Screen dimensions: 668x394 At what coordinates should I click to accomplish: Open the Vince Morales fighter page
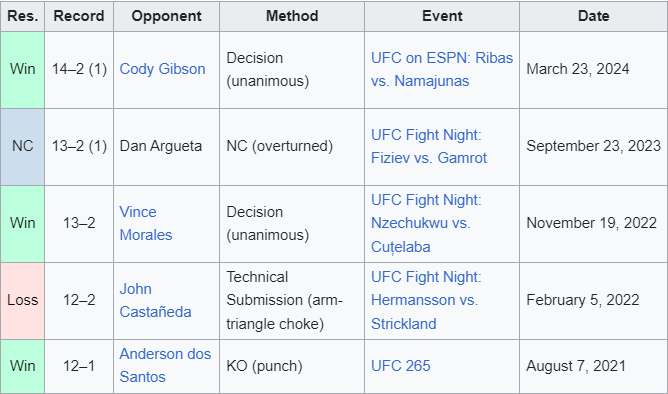[146, 223]
